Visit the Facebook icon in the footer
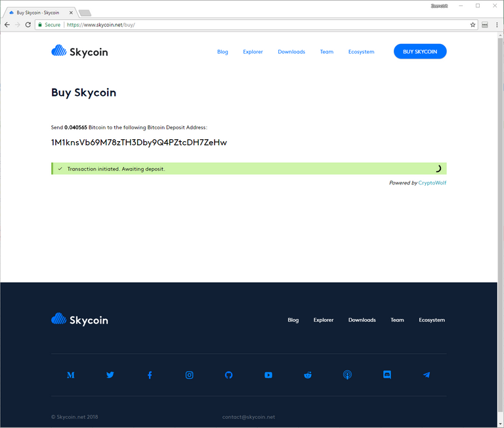 (x=150, y=375)
